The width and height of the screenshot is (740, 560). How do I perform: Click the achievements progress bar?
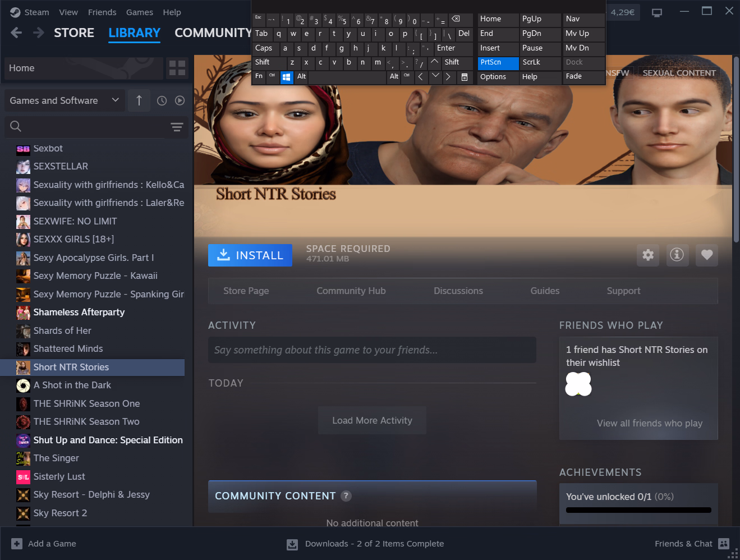coord(638,510)
